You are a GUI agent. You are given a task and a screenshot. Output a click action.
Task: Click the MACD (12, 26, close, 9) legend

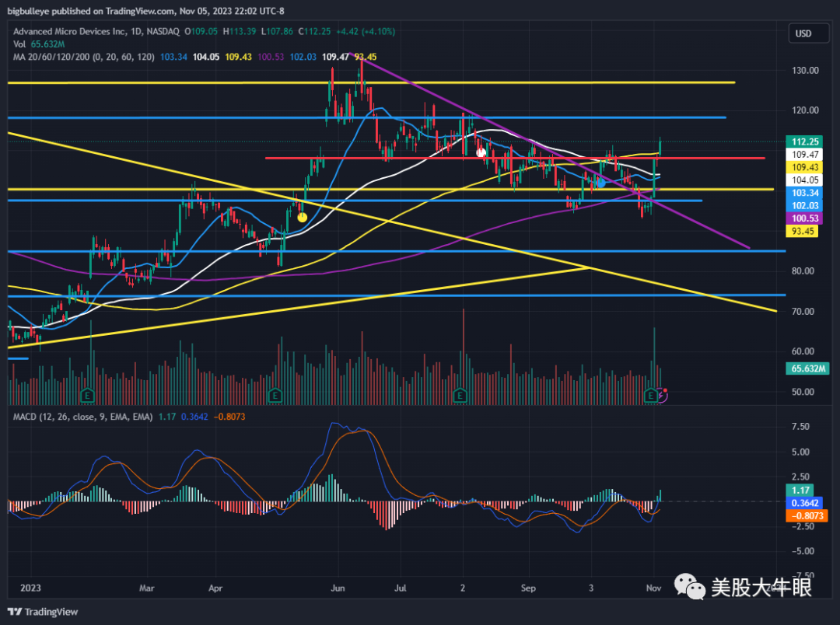pyautogui.click(x=83, y=417)
